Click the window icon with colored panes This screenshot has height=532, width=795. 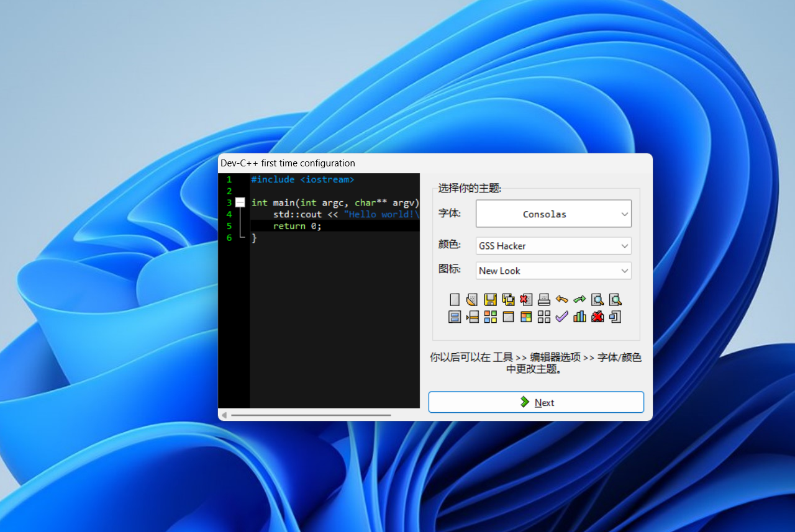526,317
